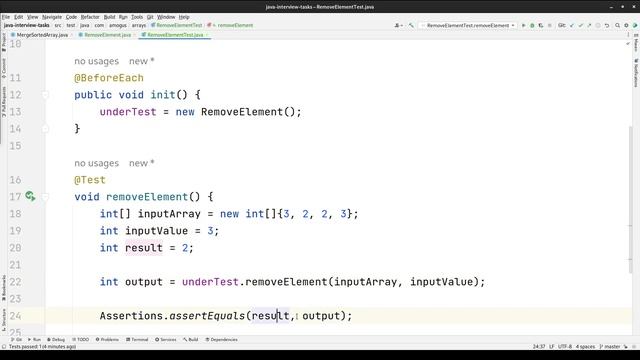Open the Commit tool window sidebar

(x=4, y=68)
